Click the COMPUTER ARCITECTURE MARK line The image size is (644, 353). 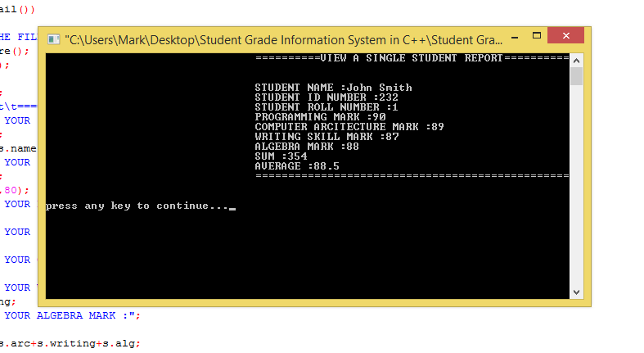coord(349,127)
